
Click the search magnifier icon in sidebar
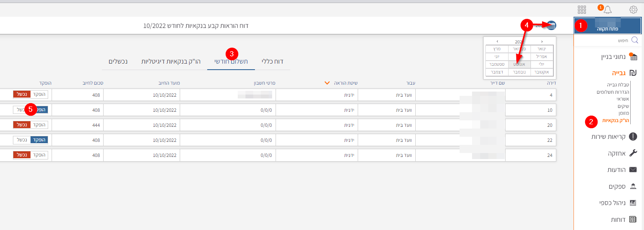pyautogui.click(x=635, y=40)
